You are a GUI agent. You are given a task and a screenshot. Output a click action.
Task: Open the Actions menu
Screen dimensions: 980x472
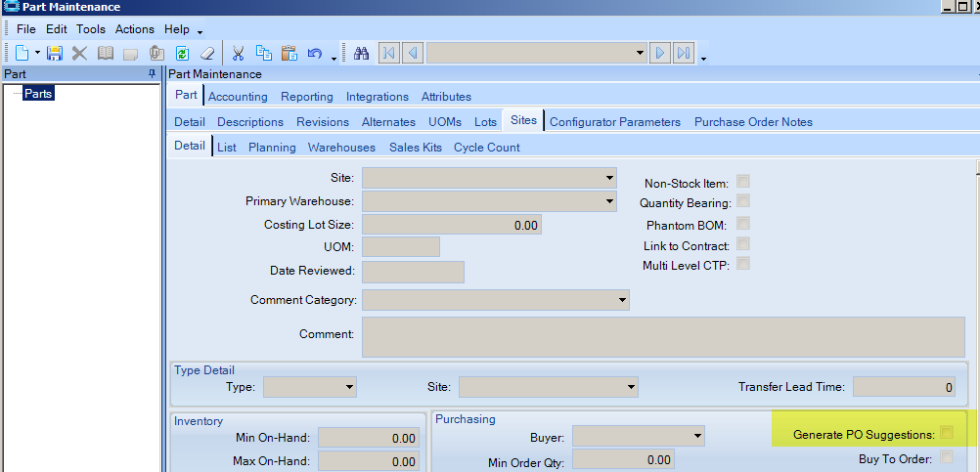pos(134,29)
